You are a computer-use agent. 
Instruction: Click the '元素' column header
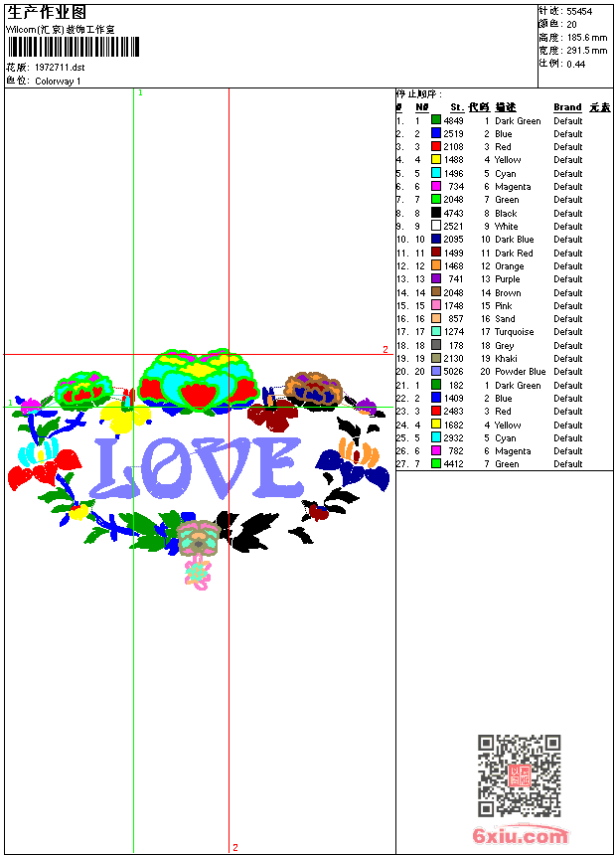[600, 107]
